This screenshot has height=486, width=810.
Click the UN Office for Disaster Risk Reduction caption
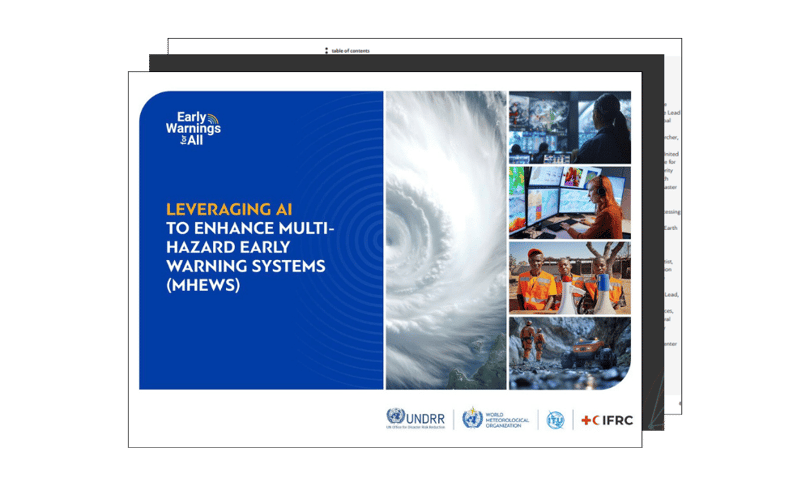pos(415,427)
